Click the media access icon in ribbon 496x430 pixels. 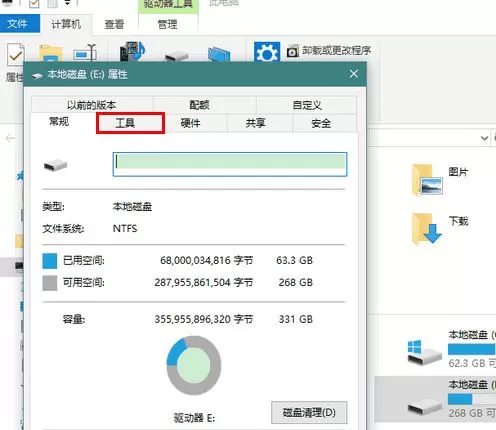click(132, 51)
